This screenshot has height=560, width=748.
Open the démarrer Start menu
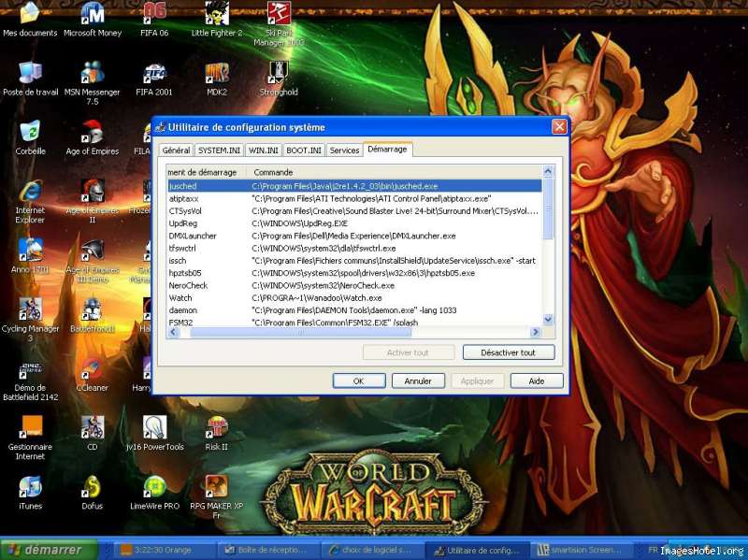42,550
